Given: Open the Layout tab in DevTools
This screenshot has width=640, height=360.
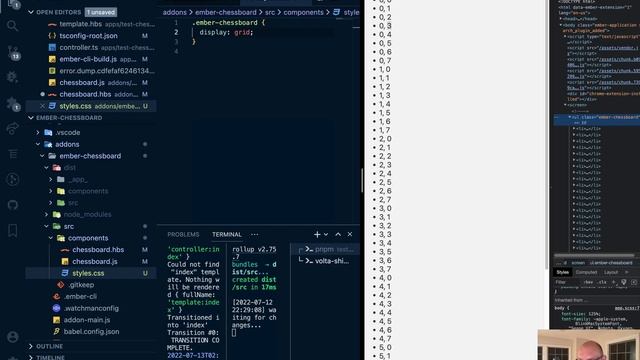Looking at the screenshot, I should (611, 272).
